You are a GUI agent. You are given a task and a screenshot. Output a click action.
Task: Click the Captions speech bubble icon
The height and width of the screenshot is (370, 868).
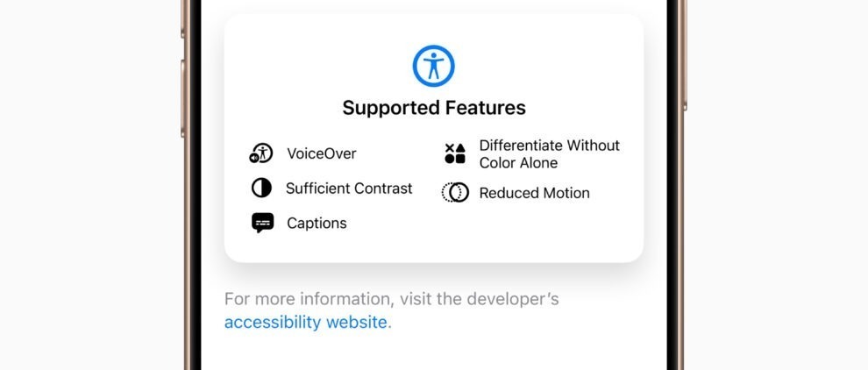coord(262,223)
